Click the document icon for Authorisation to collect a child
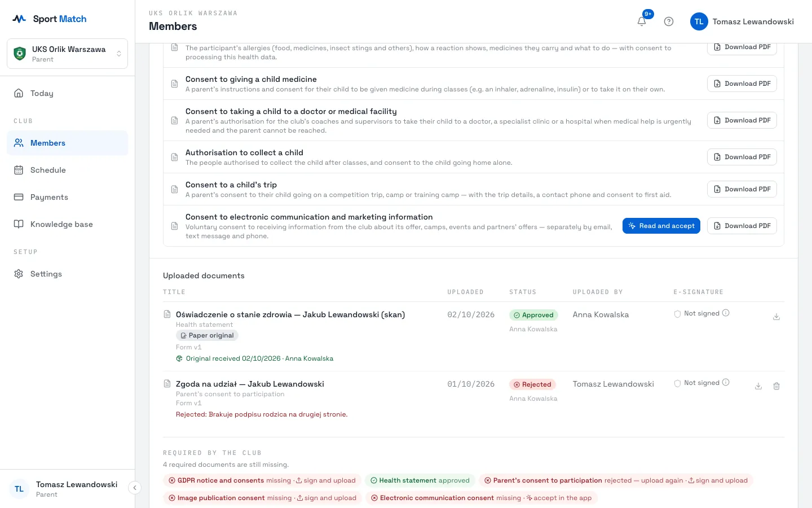Viewport: 812px width, 508px height. (x=175, y=157)
